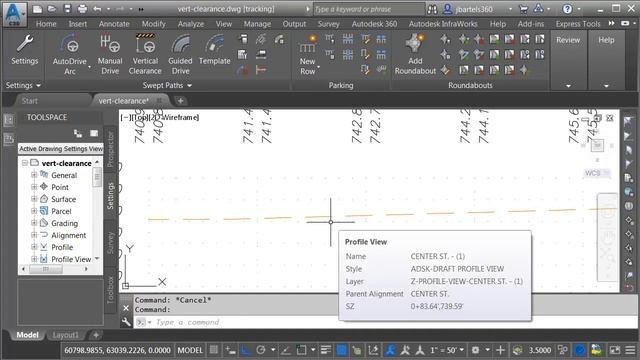The image size is (640, 360).
Task: Expand the General settings node
Action: click(34, 175)
